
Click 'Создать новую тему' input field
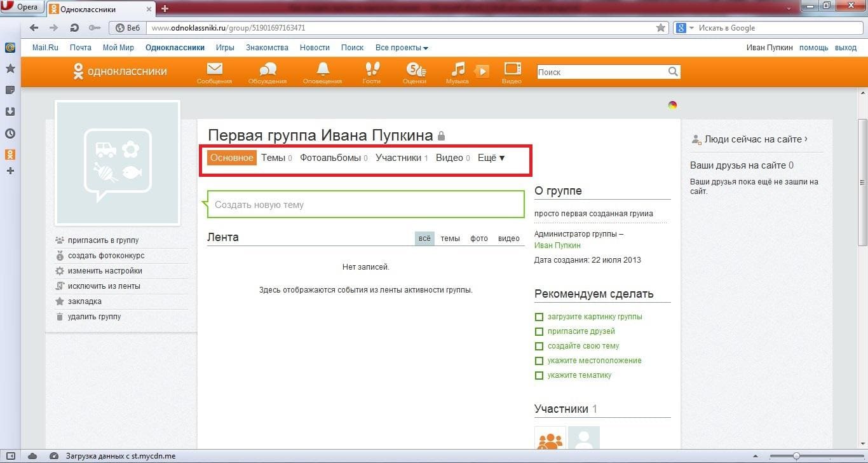365,205
